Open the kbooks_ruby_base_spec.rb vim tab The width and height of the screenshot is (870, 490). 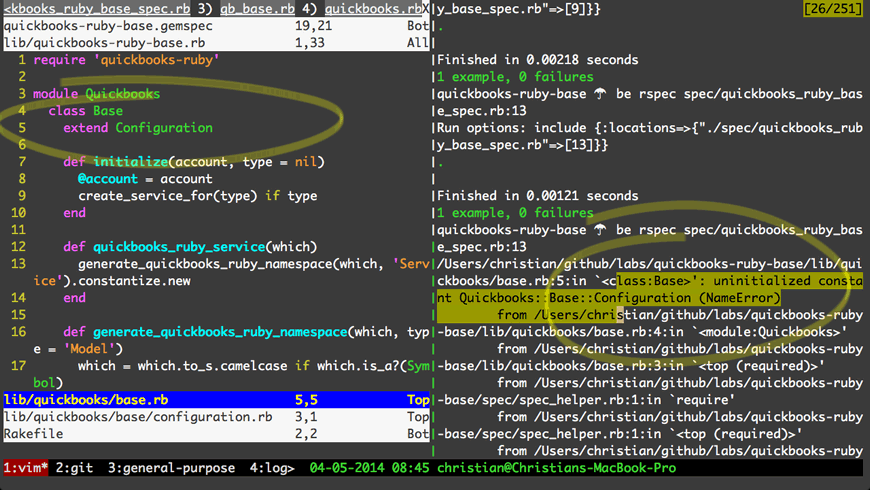coord(97,9)
